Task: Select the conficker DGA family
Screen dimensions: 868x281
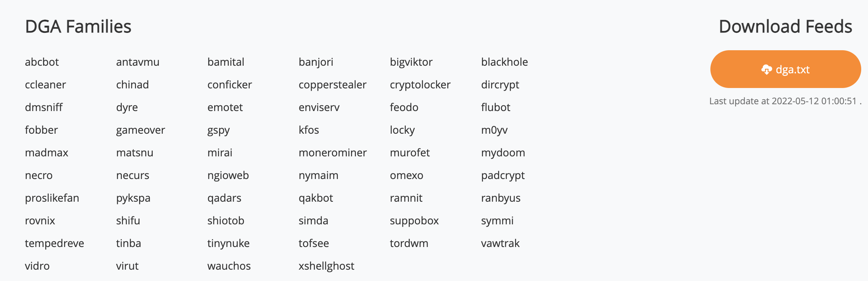Action: pos(229,85)
